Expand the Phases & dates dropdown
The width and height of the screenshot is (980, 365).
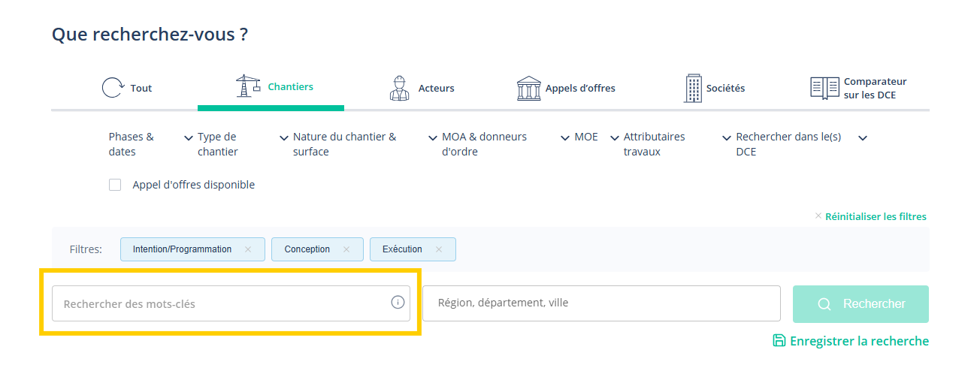coord(150,144)
